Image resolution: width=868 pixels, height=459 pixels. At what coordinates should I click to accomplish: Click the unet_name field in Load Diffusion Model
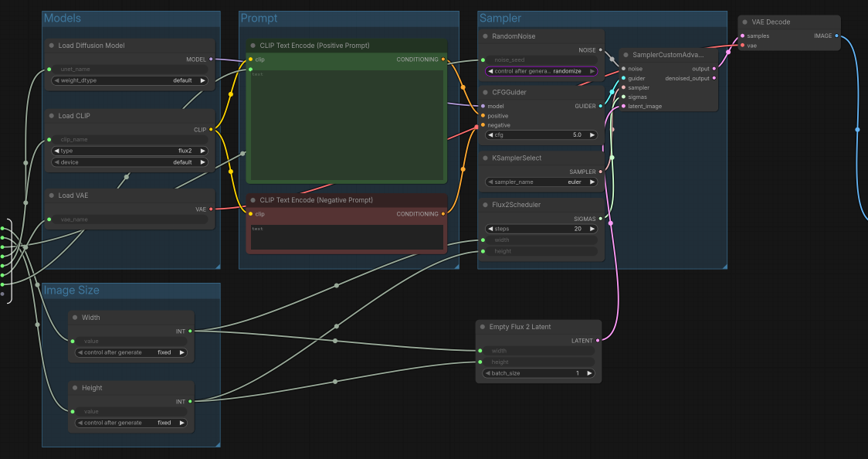(x=130, y=70)
